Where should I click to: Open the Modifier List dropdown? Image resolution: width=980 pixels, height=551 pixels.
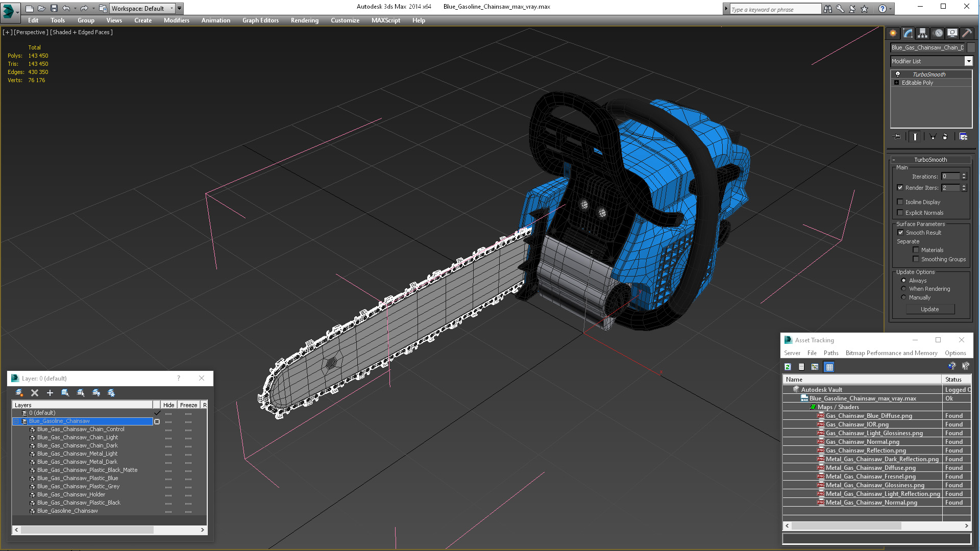tap(968, 61)
